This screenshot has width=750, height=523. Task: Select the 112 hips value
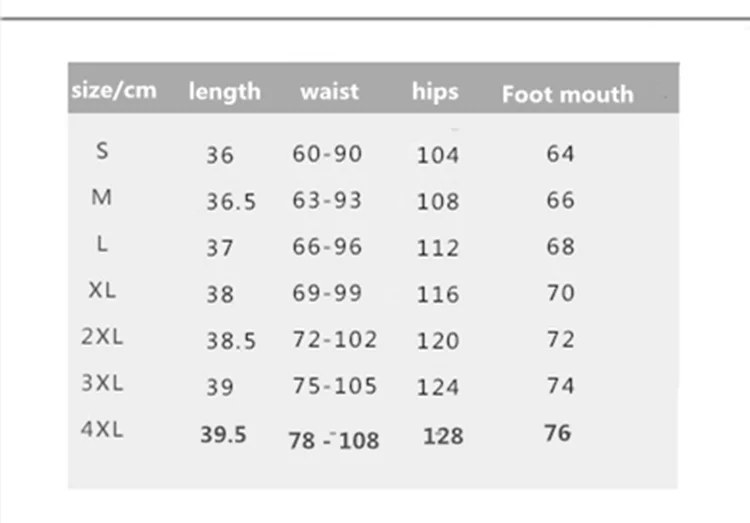(x=438, y=248)
